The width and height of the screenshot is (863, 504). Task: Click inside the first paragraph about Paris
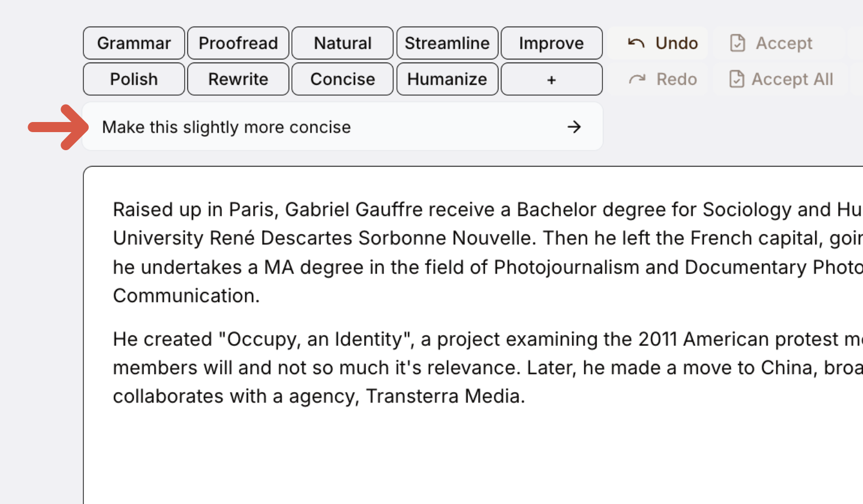(x=425, y=253)
